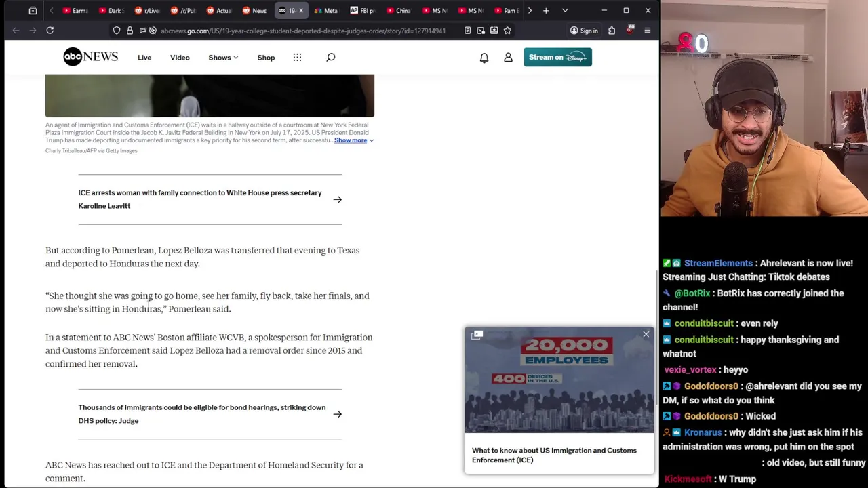Click the browser Sign in account button
This screenshot has height=488, width=868.
coord(584,30)
